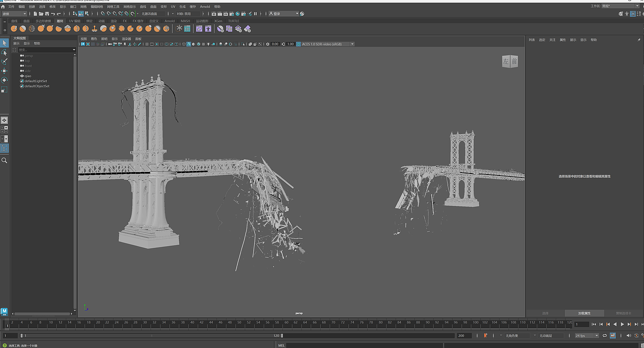The height and width of the screenshot is (348, 644).
Task: Open the viewport 渲染器 menu
Action: (x=126, y=39)
